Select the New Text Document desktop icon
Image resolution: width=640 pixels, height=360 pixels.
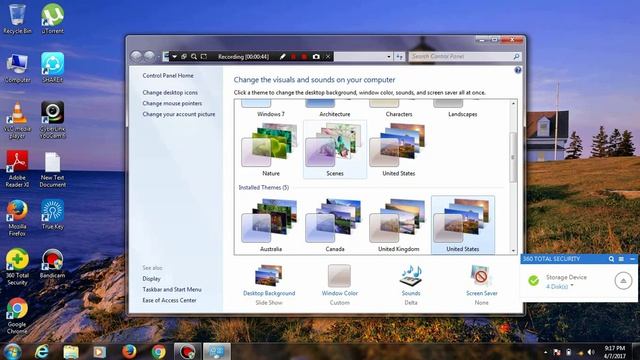point(53,169)
